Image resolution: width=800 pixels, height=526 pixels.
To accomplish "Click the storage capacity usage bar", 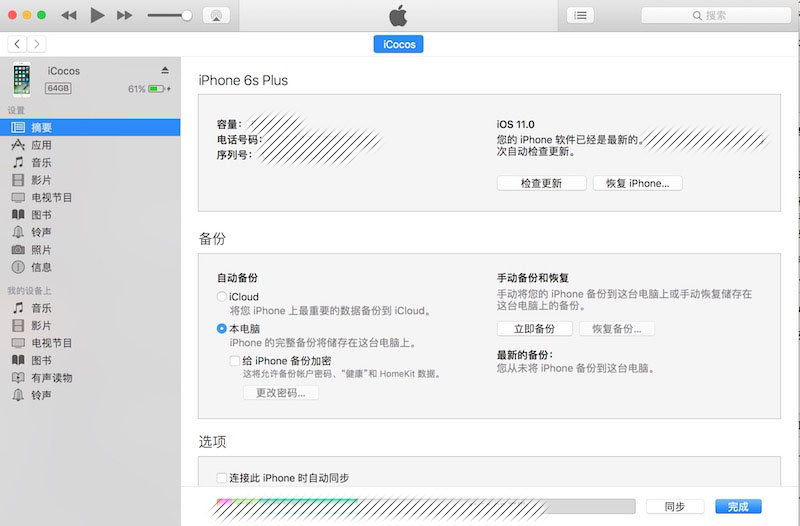I will point(426,506).
